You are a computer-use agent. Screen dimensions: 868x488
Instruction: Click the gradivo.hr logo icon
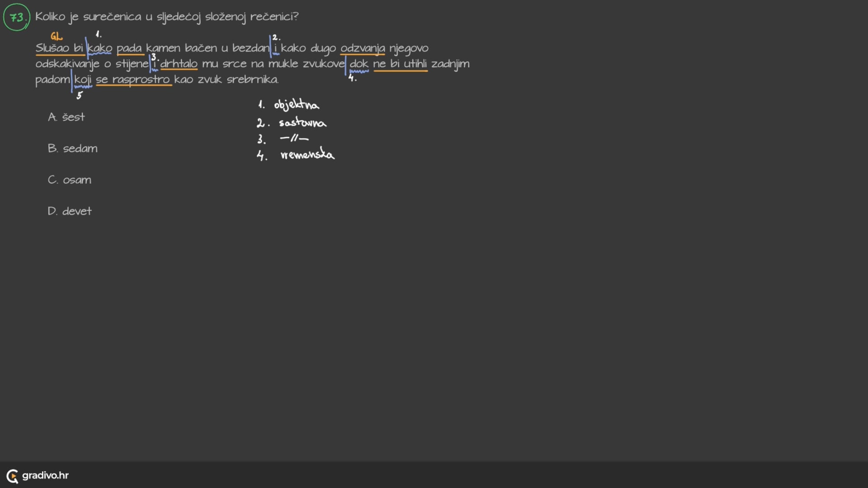(x=12, y=476)
